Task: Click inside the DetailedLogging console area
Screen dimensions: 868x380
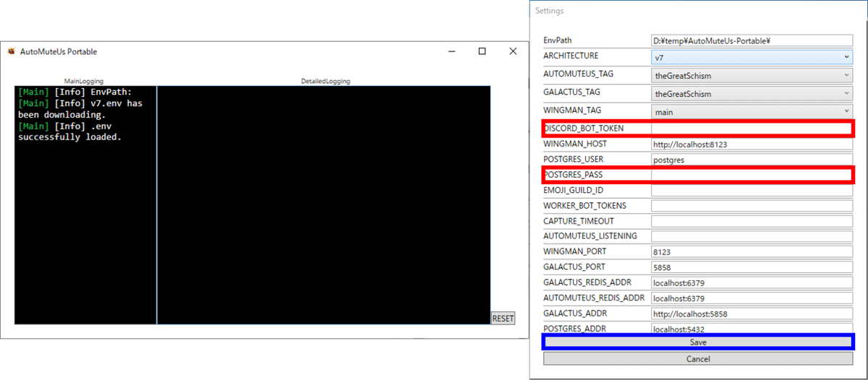Action: click(x=323, y=205)
